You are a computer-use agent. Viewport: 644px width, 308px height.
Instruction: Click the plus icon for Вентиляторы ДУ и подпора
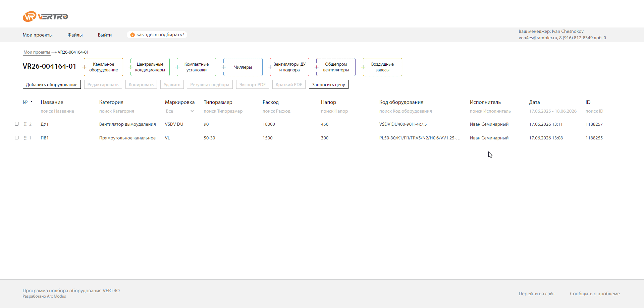pos(270,67)
